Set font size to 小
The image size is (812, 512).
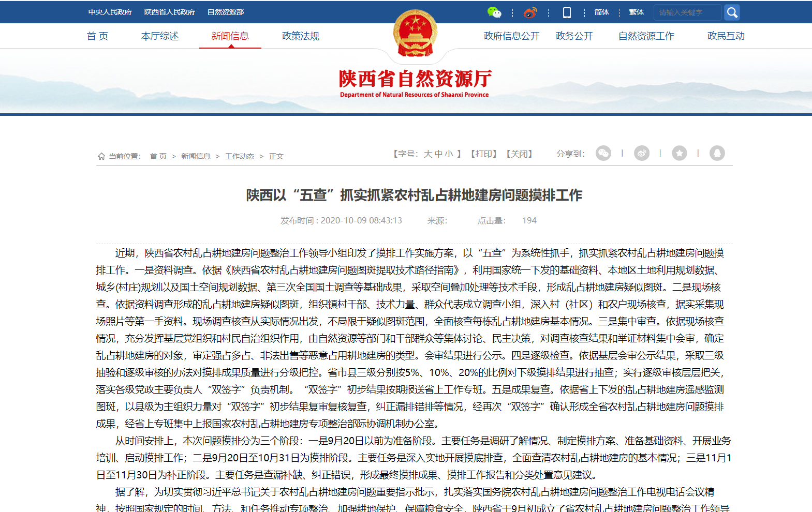click(x=449, y=154)
